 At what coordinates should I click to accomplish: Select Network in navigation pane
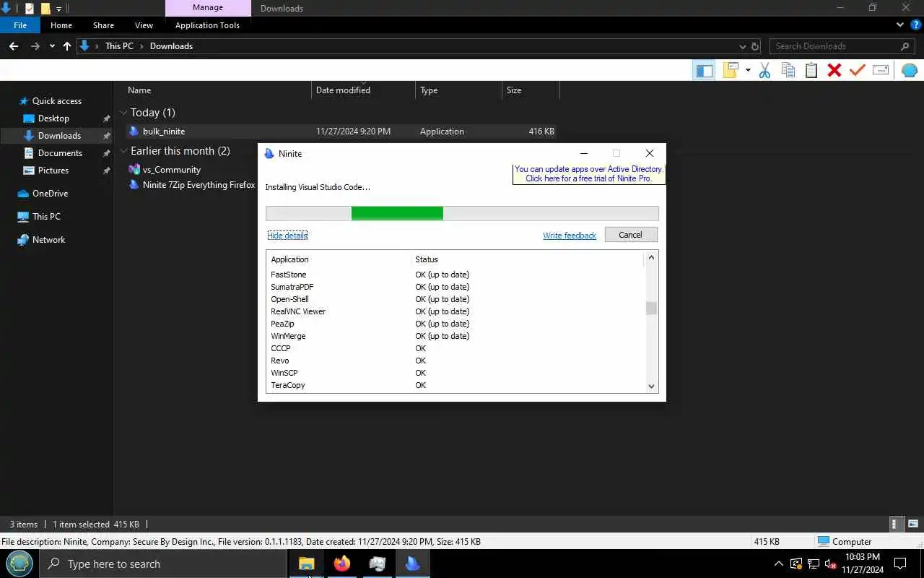pyautogui.click(x=48, y=240)
